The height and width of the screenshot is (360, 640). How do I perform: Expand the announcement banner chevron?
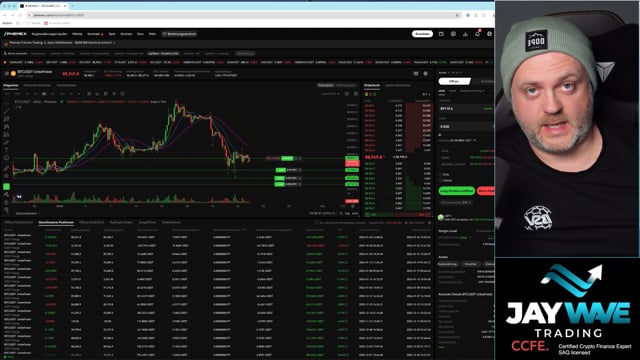pyautogui.click(x=114, y=43)
